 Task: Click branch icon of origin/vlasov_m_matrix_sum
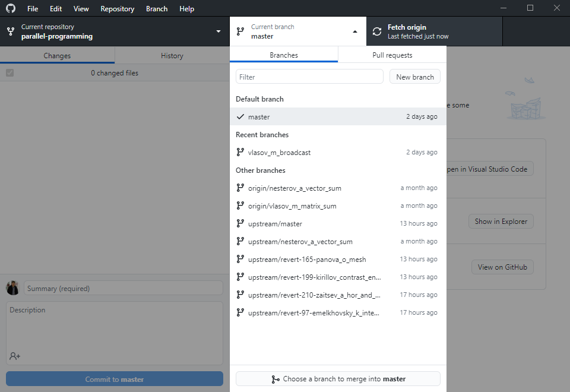pos(240,206)
